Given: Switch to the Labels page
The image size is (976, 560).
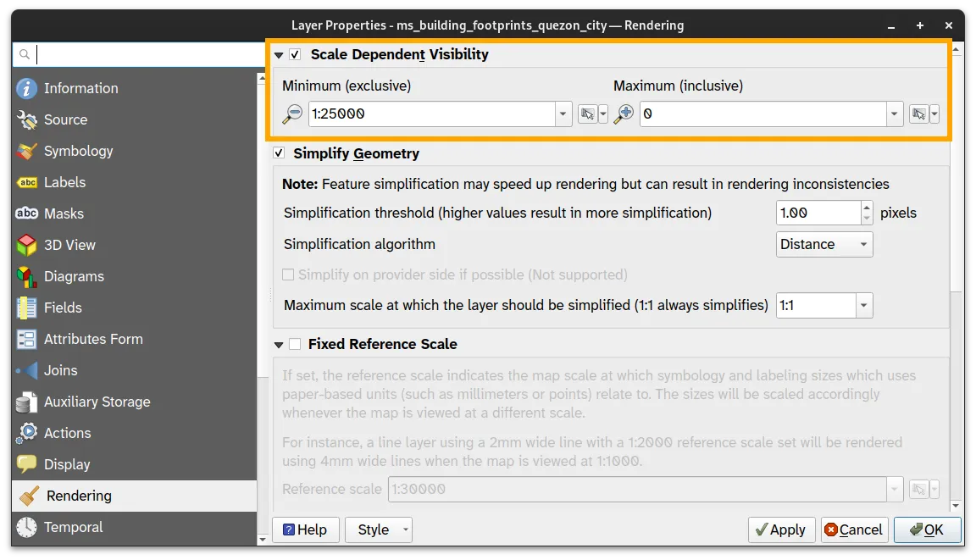Looking at the screenshot, I should pos(64,182).
